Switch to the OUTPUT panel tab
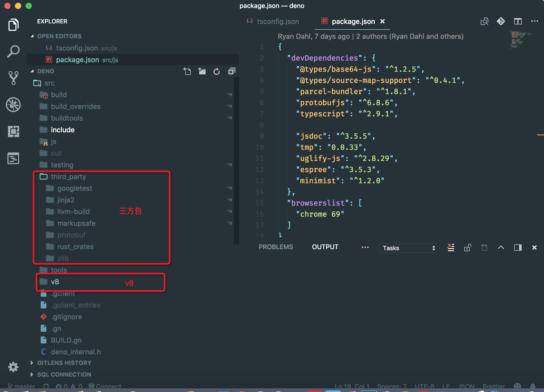Screen dimensions: 544x392 pyautogui.click(x=325, y=247)
